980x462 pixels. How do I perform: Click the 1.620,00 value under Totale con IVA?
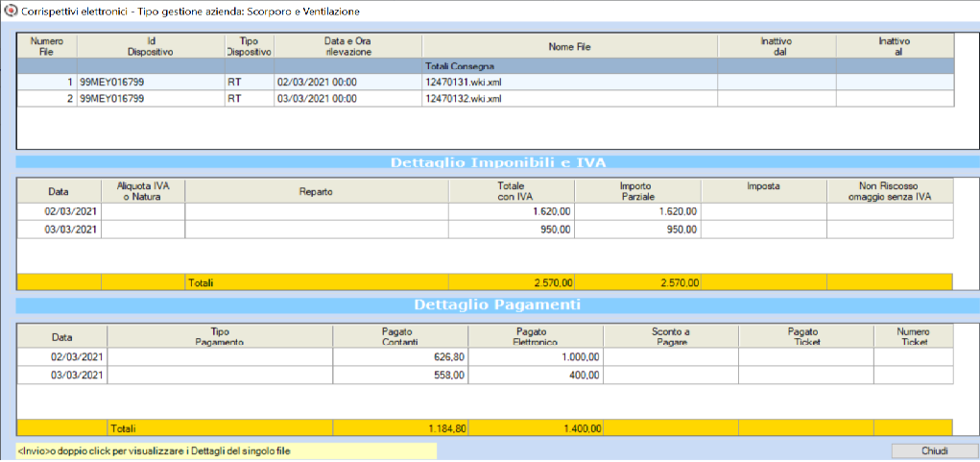(x=552, y=212)
